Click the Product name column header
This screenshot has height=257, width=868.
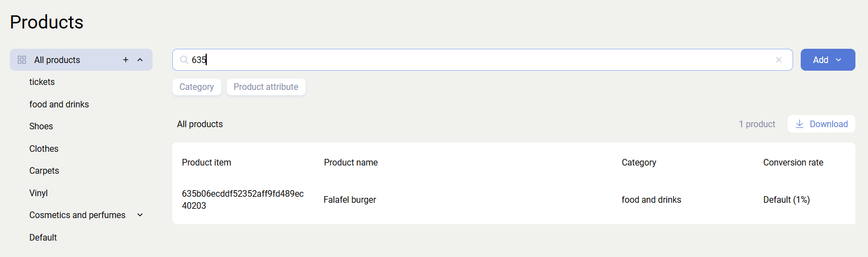(351, 162)
